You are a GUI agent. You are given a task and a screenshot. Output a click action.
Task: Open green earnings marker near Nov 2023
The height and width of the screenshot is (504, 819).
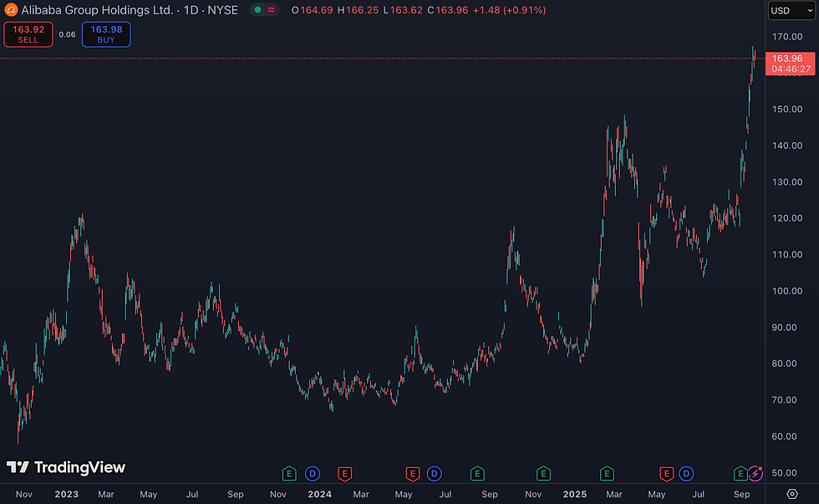point(289,474)
